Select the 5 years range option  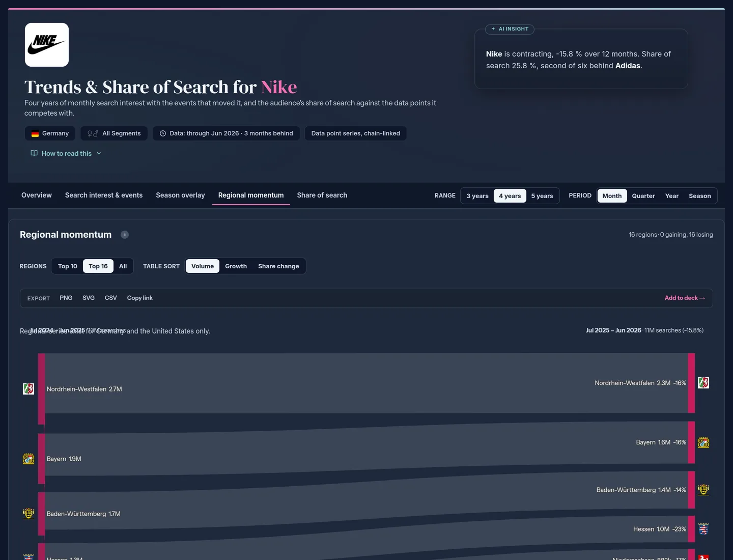point(542,196)
